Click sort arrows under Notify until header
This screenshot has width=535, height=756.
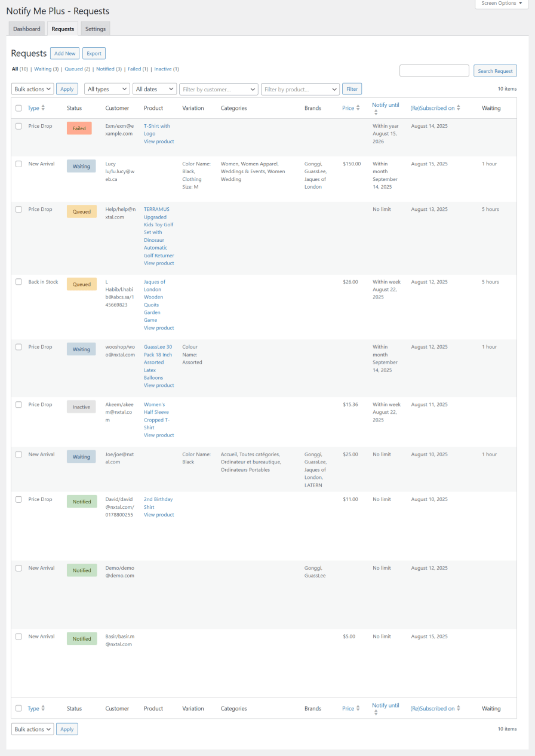coord(376,112)
